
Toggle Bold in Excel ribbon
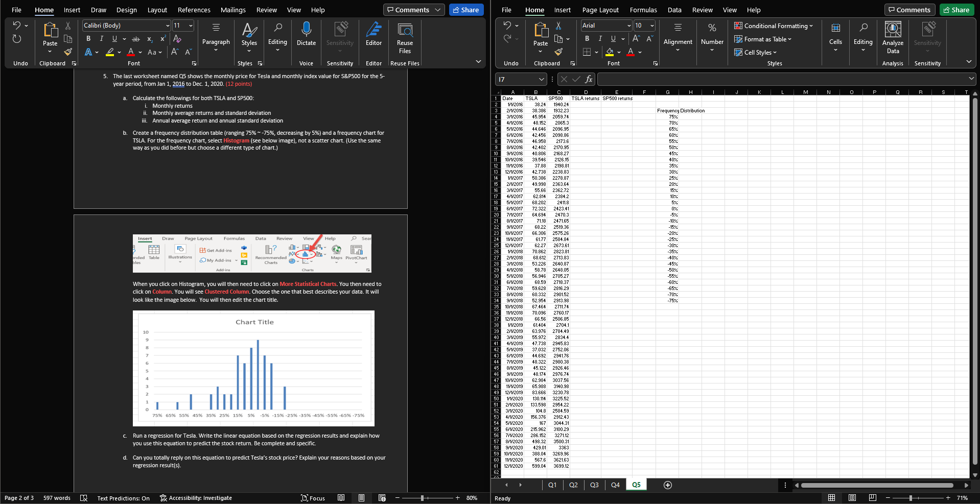pos(587,39)
